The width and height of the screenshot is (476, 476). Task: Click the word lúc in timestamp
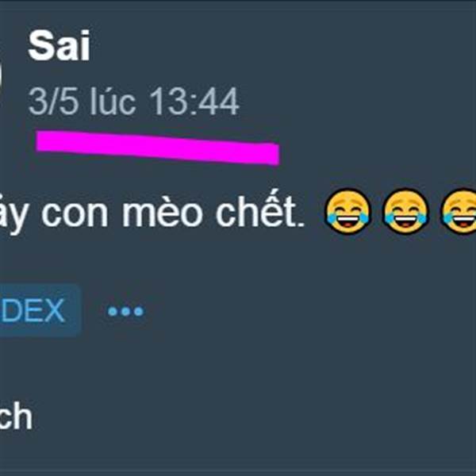tap(113, 101)
